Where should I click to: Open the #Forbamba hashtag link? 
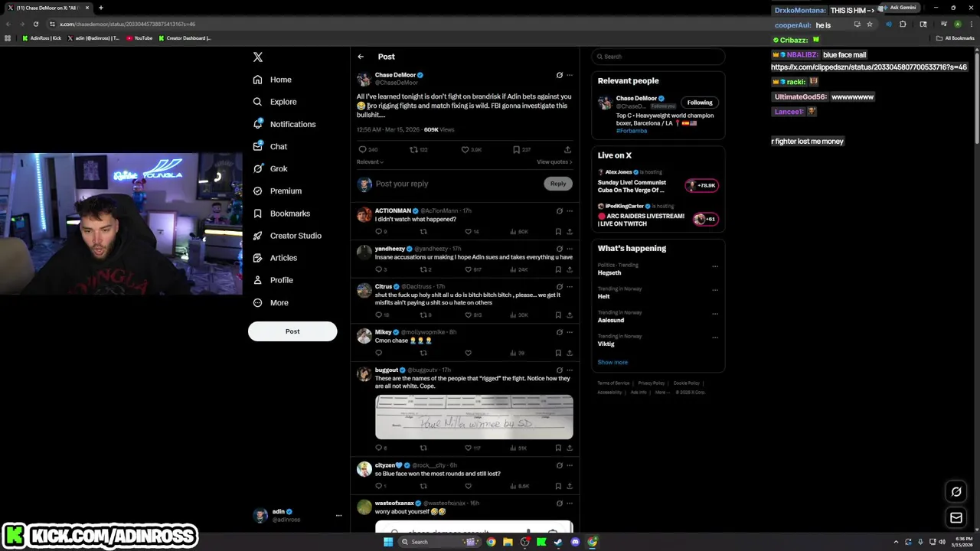(632, 131)
